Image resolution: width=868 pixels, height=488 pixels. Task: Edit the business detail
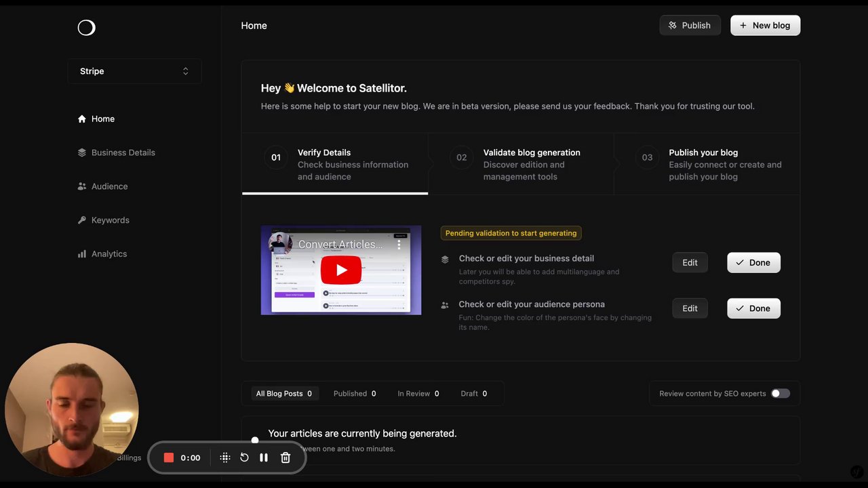click(x=690, y=263)
